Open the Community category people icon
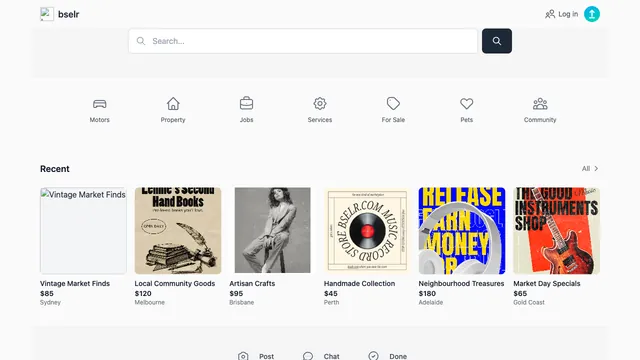Viewport: 640px width, 360px height. point(540,104)
